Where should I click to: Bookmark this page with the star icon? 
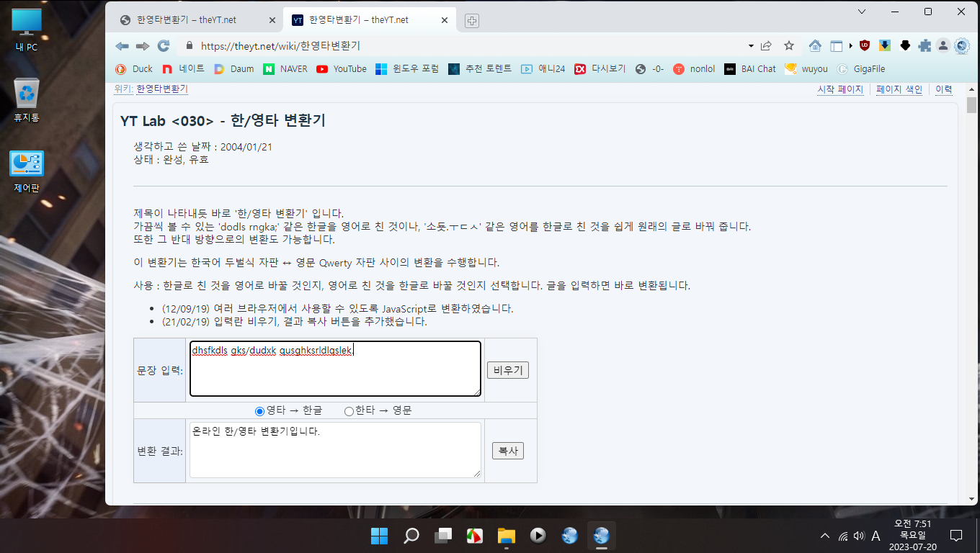click(x=789, y=45)
